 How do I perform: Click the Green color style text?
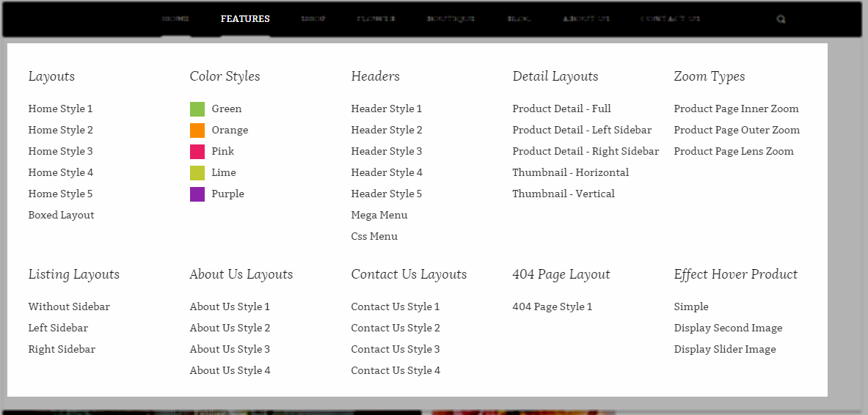tap(227, 109)
